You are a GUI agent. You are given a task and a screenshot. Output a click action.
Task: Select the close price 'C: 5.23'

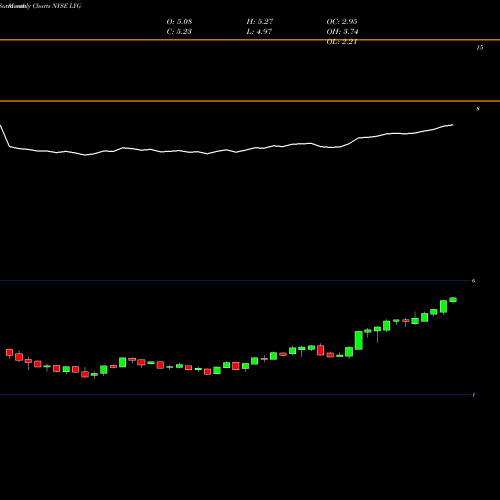click(x=179, y=32)
